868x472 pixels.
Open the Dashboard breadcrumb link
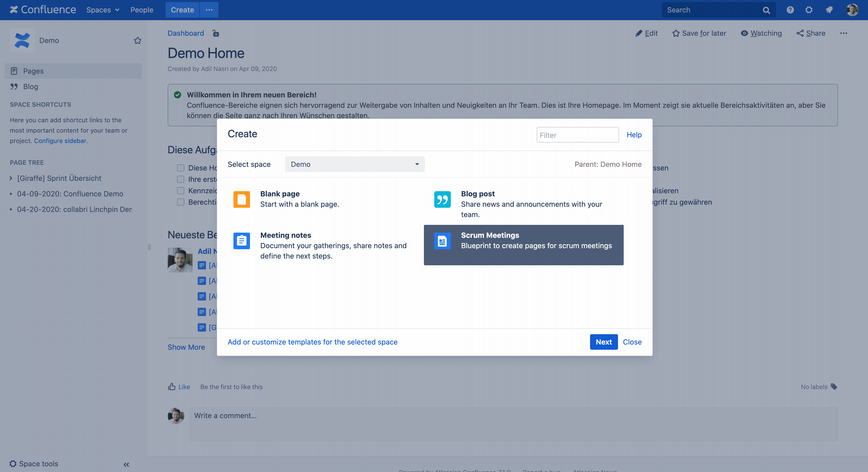pyautogui.click(x=186, y=33)
